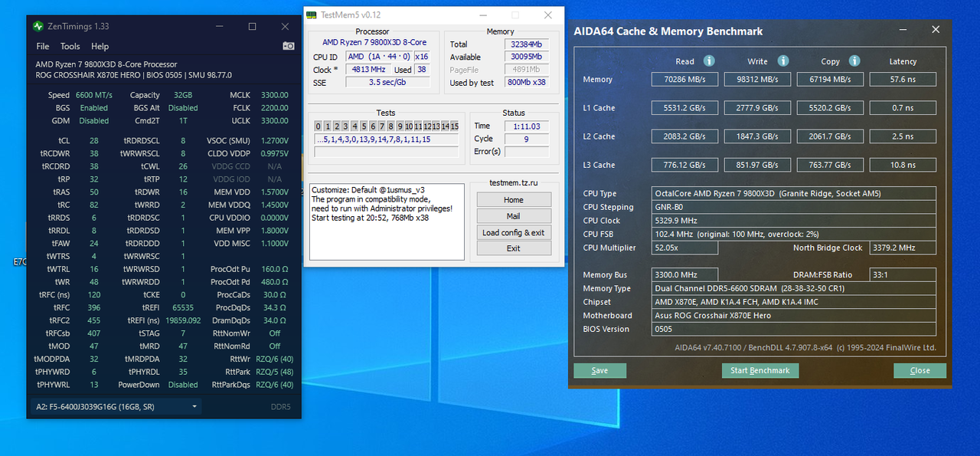Click the tCL value 28 in ZenTimings
Screen dimensions: 980x456
tap(93, 141)
